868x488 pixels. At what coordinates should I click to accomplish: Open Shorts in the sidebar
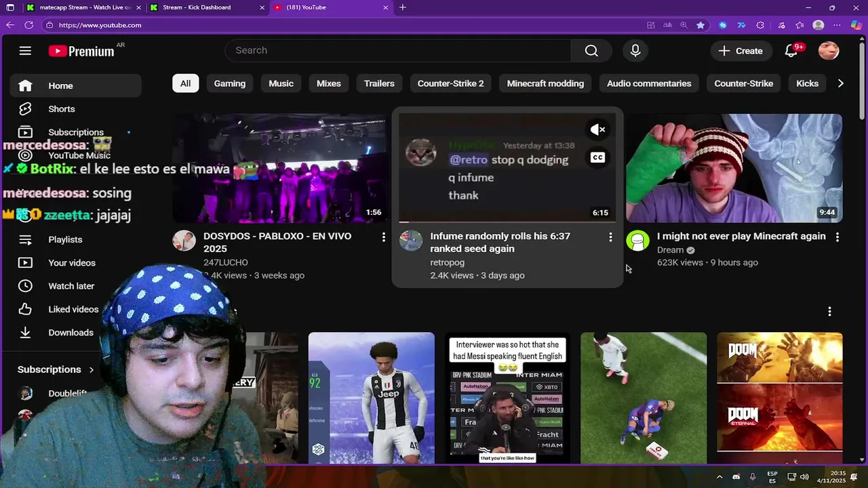75,109
